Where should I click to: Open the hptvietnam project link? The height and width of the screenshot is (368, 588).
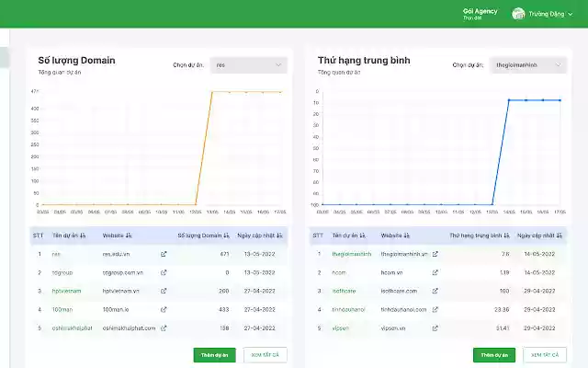pos(66,291)
